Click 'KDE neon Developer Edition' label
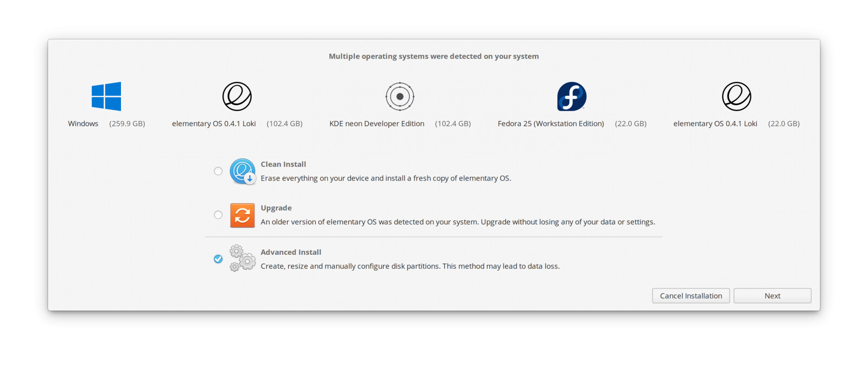Image resolution: width=868 pixels, height=367 pixels. tap(377, 124)
